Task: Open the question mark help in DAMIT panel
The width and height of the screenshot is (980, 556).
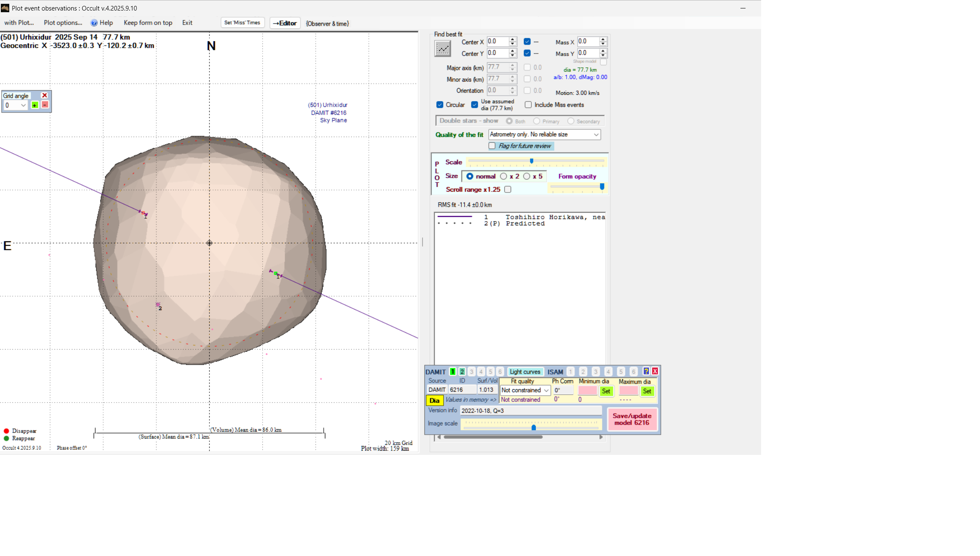Action: coord(646,371)
